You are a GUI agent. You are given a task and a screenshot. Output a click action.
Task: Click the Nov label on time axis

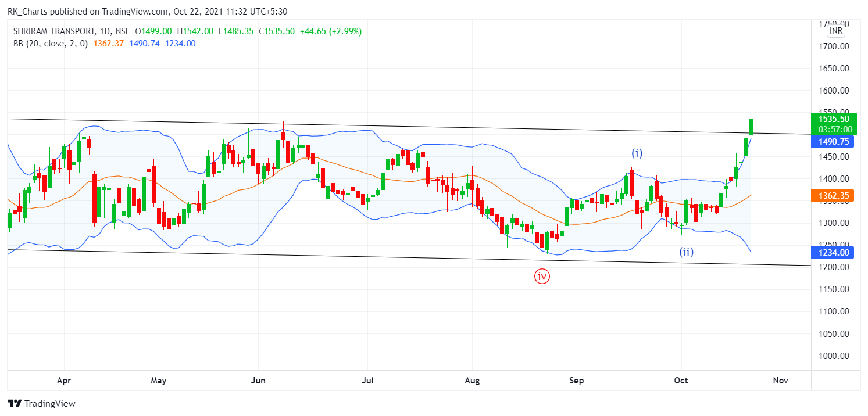point(780,381)
